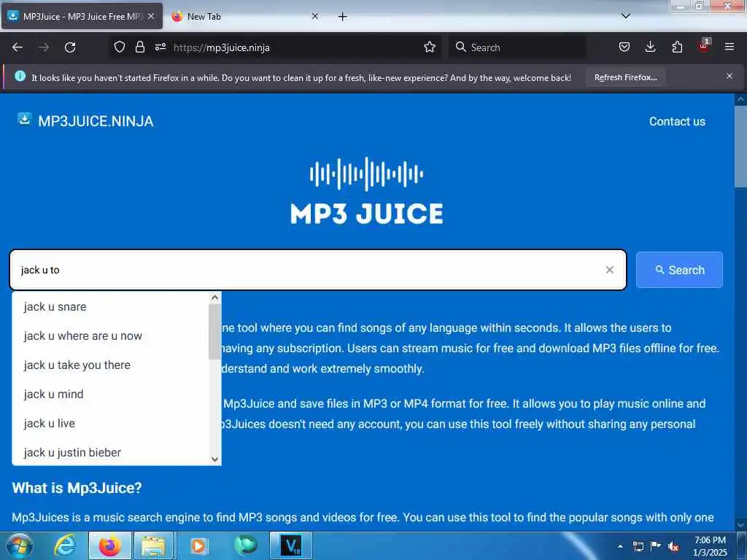The image size is (747, 560).
Task: Open the clock showing 7:06 PM
Action: [x=710, y=546]
